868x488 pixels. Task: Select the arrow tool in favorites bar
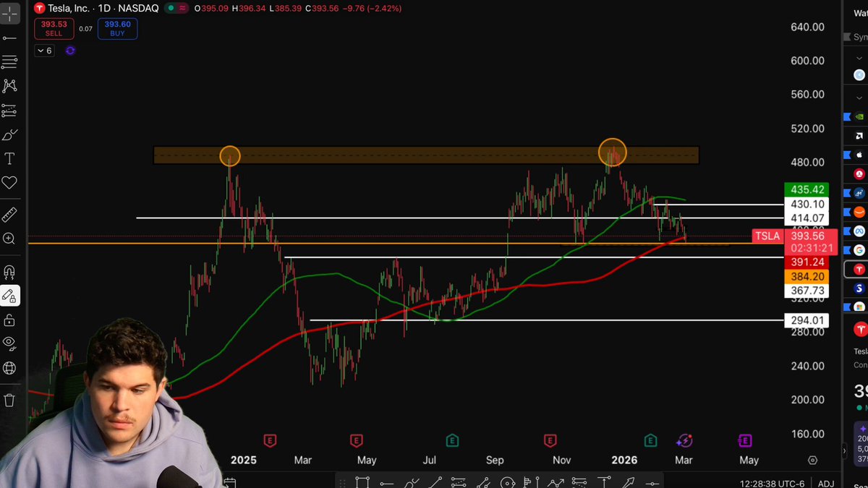628,483
